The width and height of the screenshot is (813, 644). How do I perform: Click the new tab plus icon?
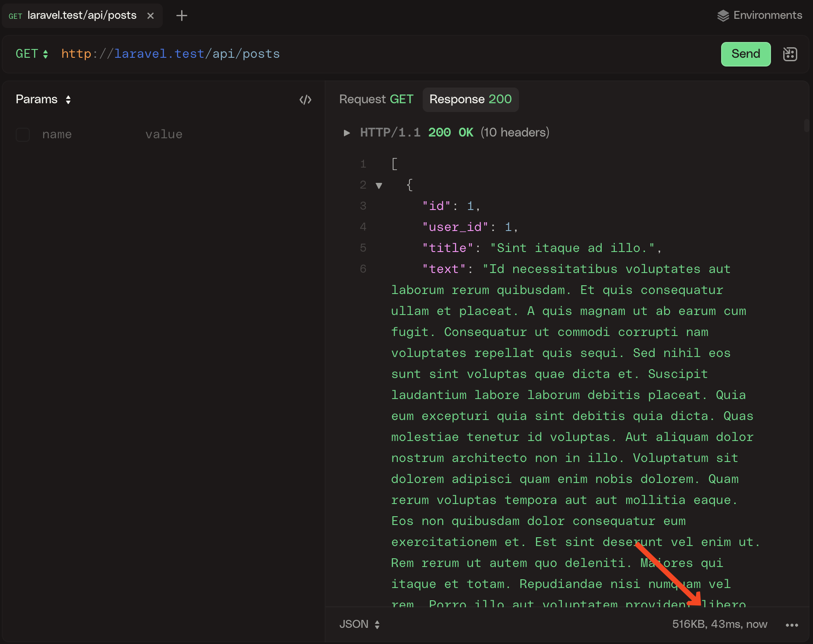point(182,16)
